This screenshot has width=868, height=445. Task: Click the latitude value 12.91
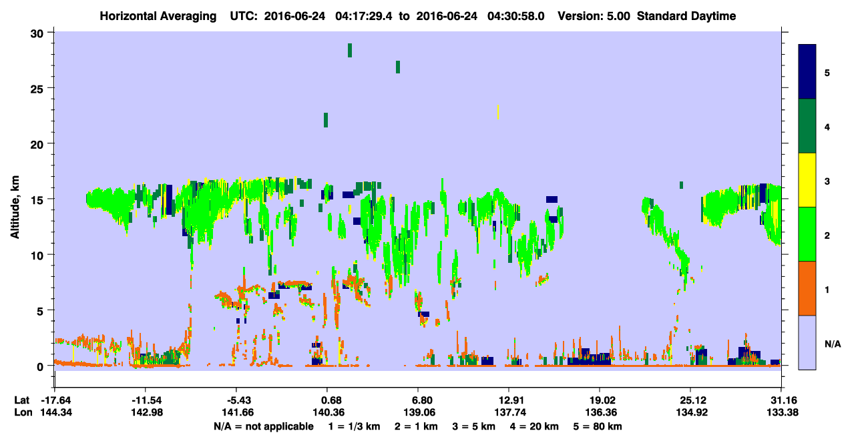(509, 400)
